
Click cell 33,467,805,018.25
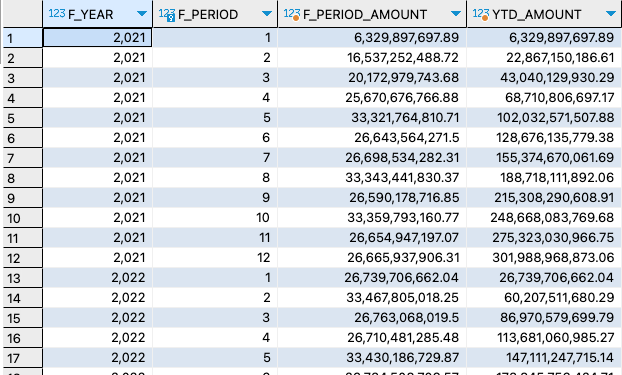(x=372, y=298)
